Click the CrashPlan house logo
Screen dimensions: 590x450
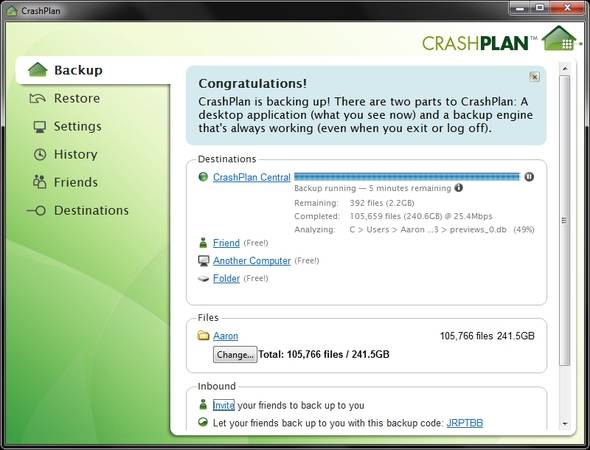point(560,38)
